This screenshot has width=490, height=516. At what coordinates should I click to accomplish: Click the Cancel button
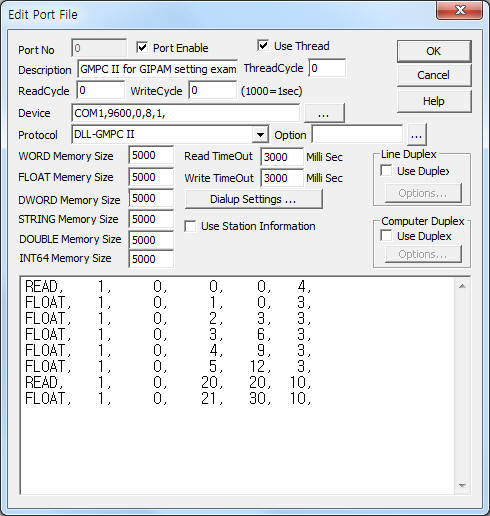[434, 75]
